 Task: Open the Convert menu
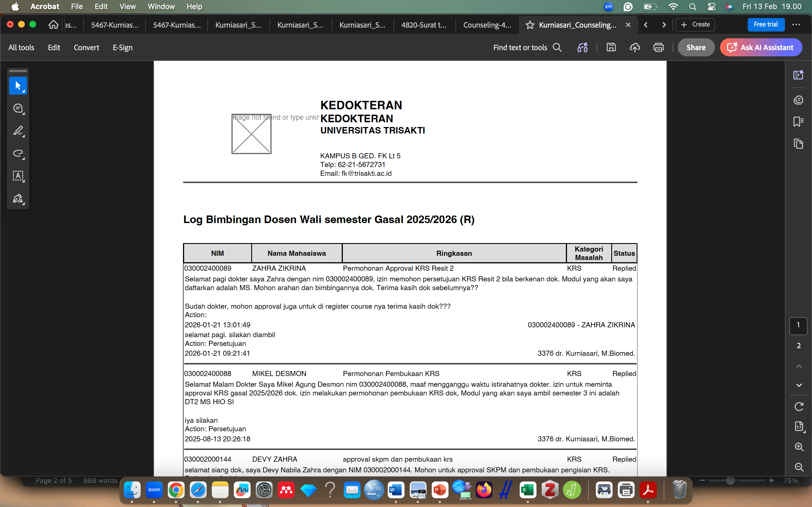[x=86, y=47]
